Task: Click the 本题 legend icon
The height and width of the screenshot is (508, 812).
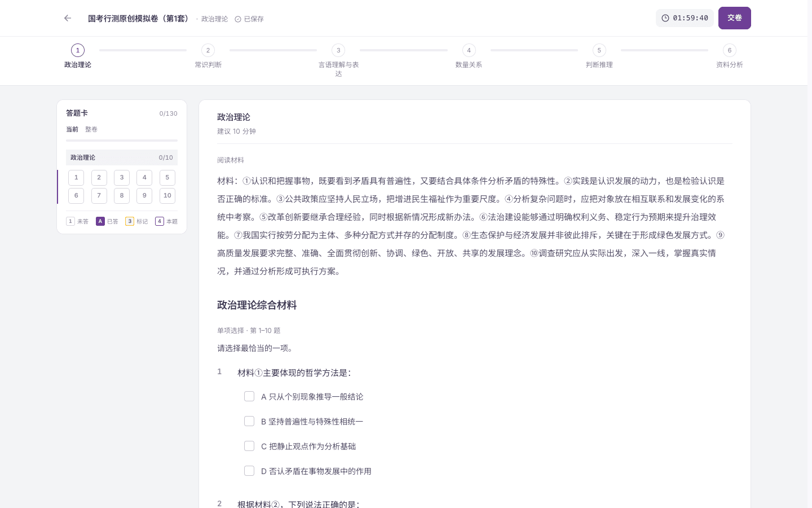Action: point(160,221)
